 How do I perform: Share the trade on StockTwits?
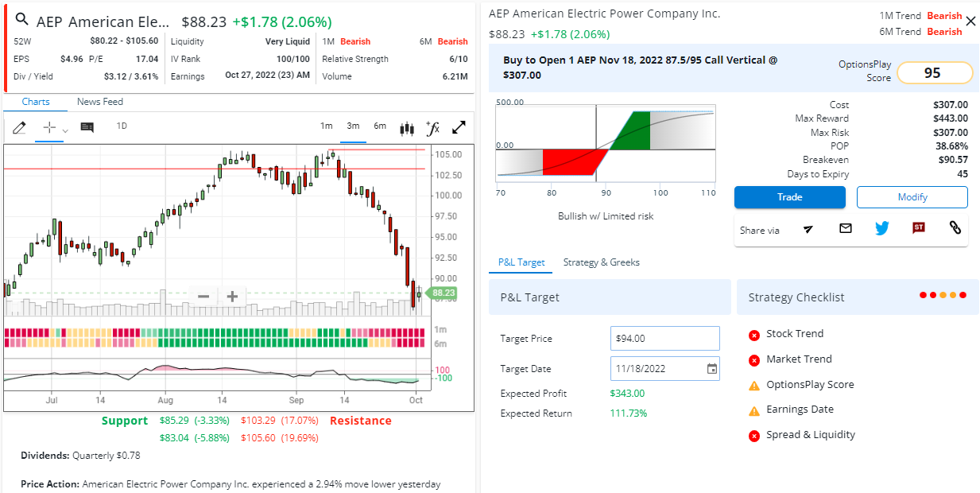point(919,228)
